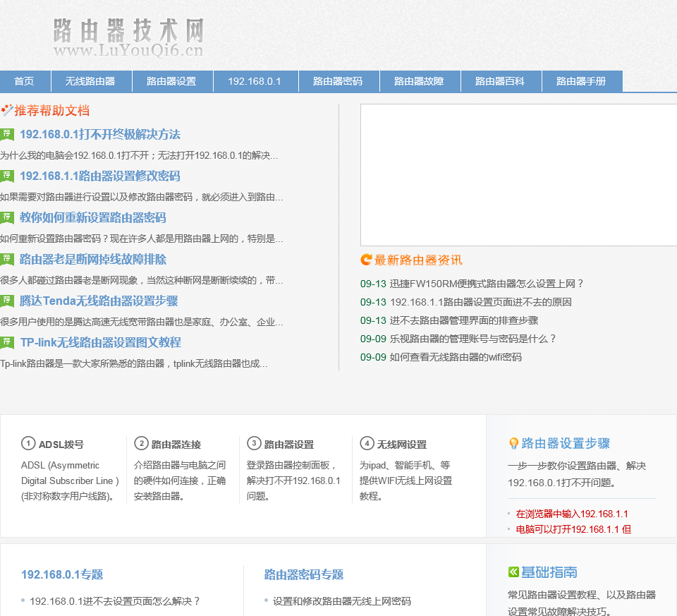The image size is (677, 616).
Task: Read news 迅捷FW150RM便携式路由器怎么设置上网
Action: (x=487, y=284)
